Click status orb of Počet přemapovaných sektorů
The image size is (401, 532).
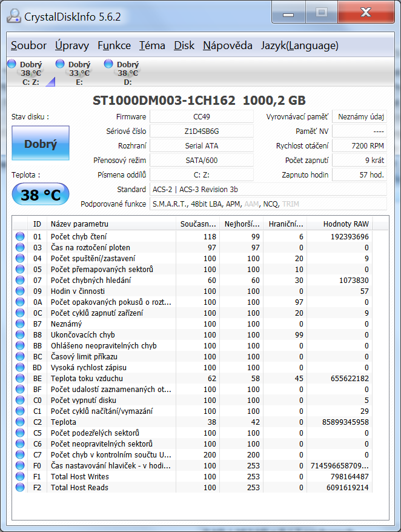(20, 269)
